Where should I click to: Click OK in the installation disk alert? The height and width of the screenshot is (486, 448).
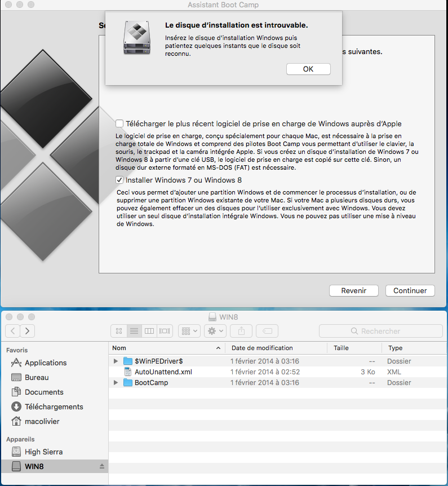tap(308, 69)
